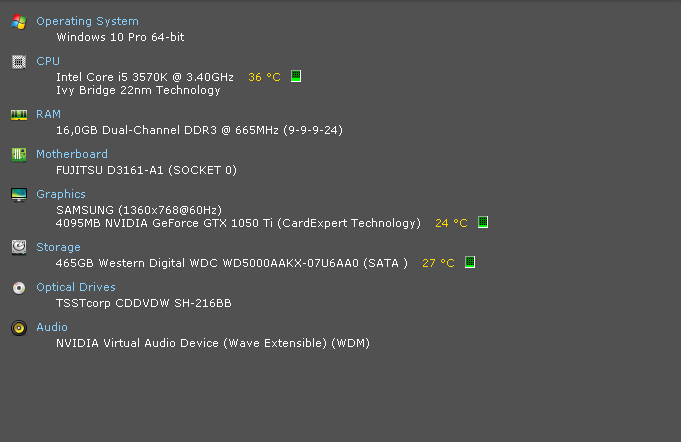This screenshot has width=681, height=442.
Task: Click the Storage hard drive icon
Action: click(19, 247)
